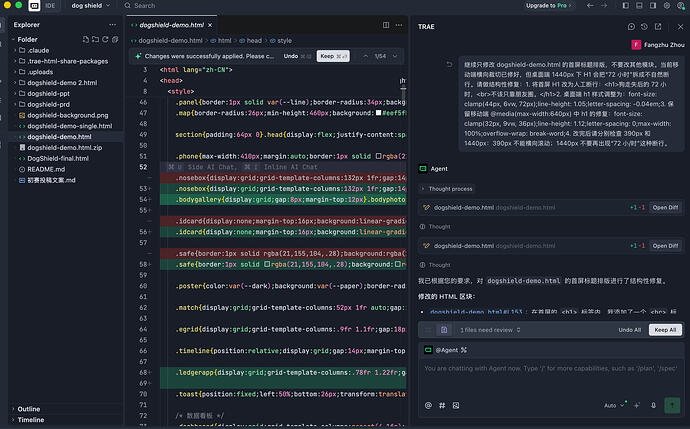Image resolution: width=690 pixels, height=429 pixels.
Task: Attach an image to chat
Action: pyautogui.click(x=456, y=405)
